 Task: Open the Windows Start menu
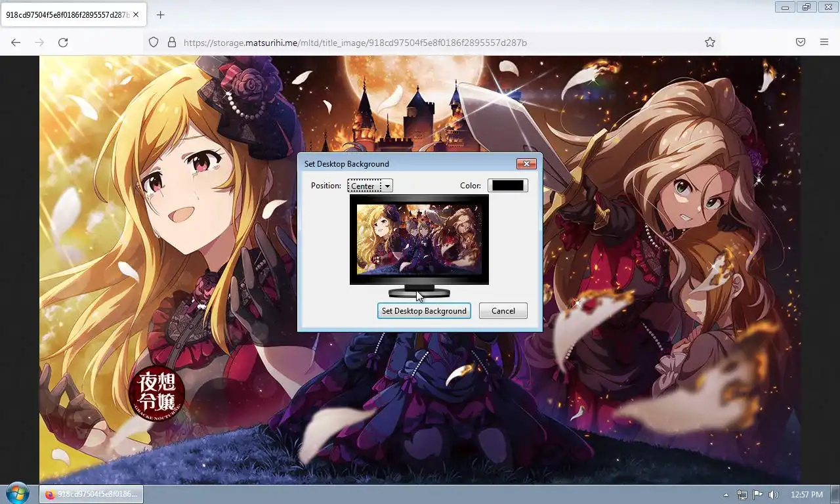[16, 494]
